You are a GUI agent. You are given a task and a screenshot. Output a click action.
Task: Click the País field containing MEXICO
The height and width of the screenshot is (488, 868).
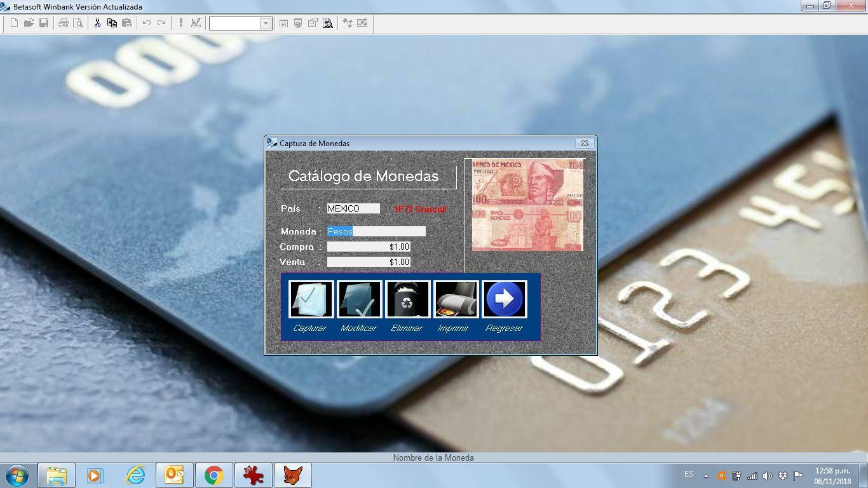click(353, 208)
